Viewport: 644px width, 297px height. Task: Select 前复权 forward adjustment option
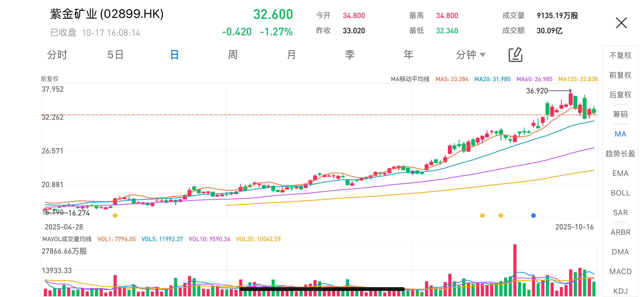[x=620, y=75]
